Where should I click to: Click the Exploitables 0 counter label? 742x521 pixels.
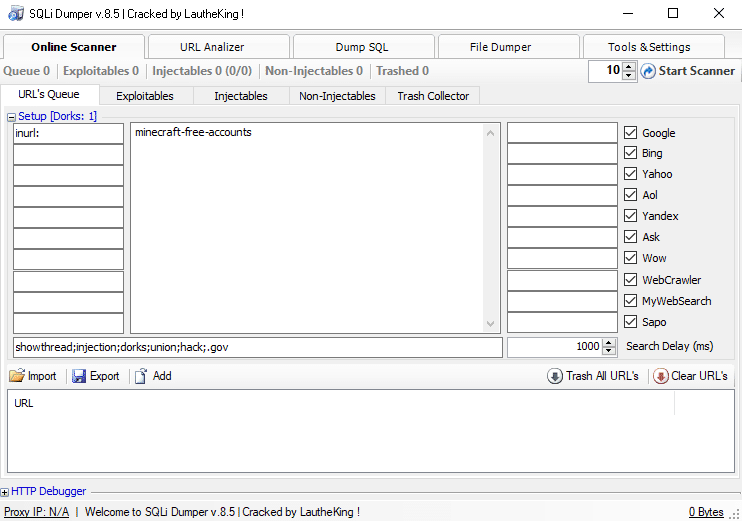(101, 71)
